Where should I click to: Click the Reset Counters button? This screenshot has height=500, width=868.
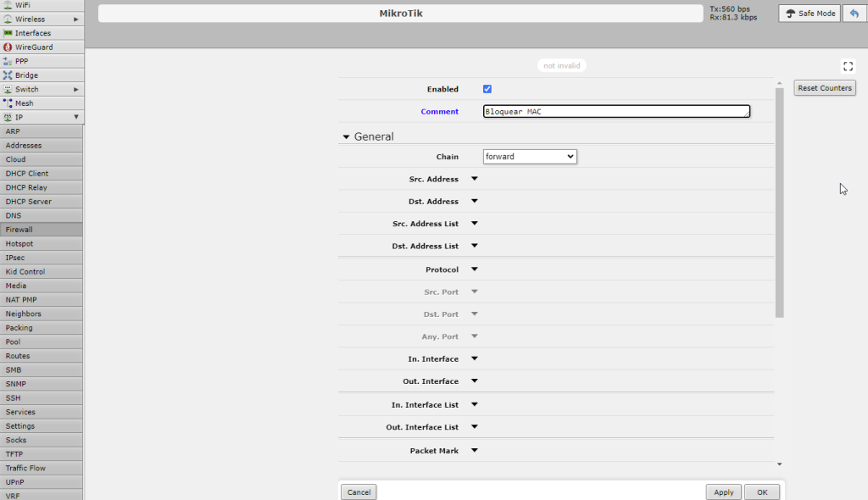824,87
